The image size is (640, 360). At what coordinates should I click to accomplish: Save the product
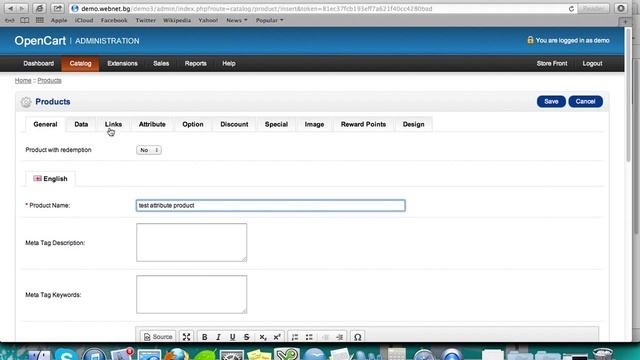pos(551,102)
